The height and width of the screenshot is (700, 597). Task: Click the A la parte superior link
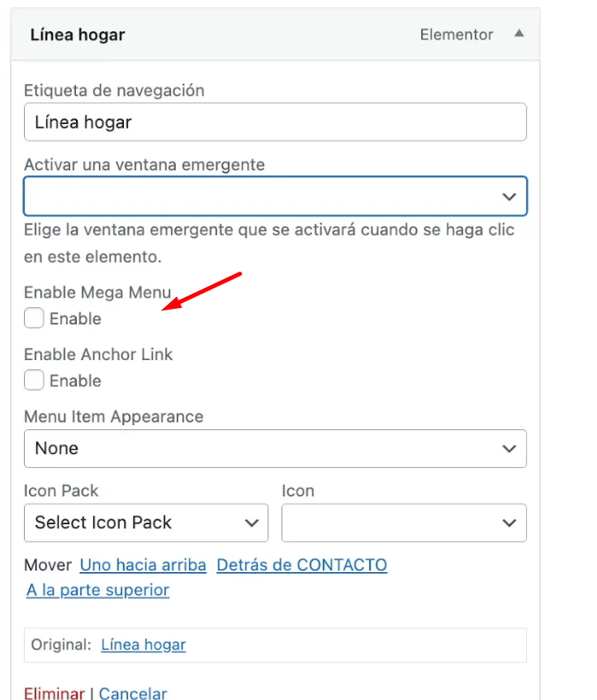point(97,590)
